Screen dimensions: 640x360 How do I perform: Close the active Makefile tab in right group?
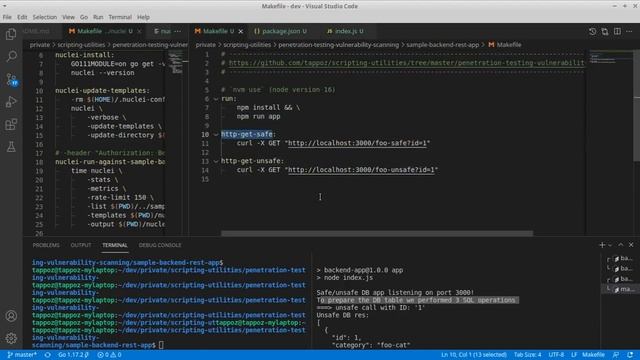pyautogui.click(x=241, y=31)
